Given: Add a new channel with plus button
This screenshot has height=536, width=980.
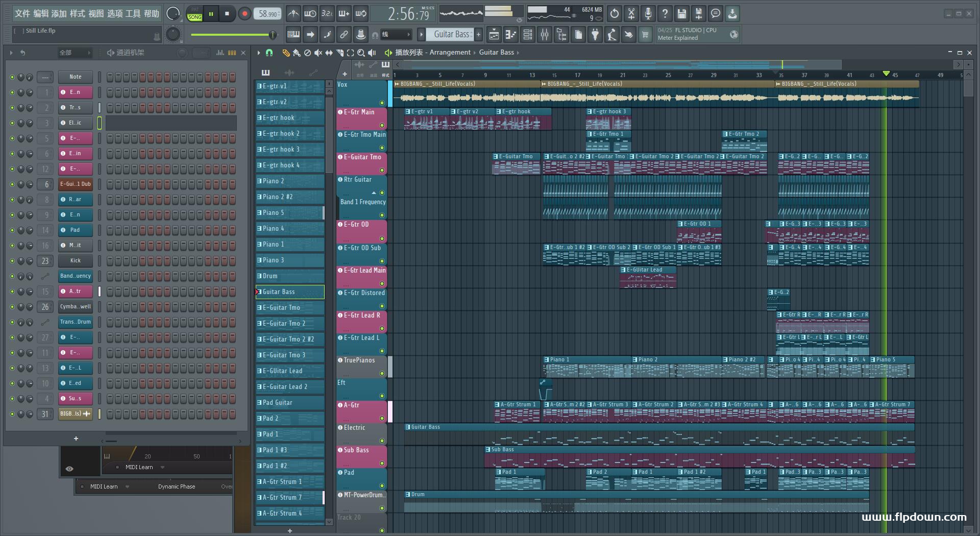Looking at the screenshot, I should (x=76, y=438).
